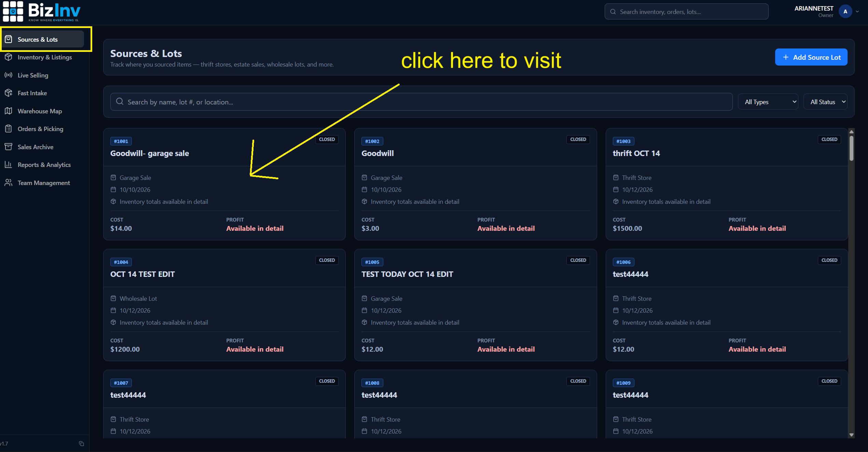Click the Inventory & Listings cube icon

point(9,57)
